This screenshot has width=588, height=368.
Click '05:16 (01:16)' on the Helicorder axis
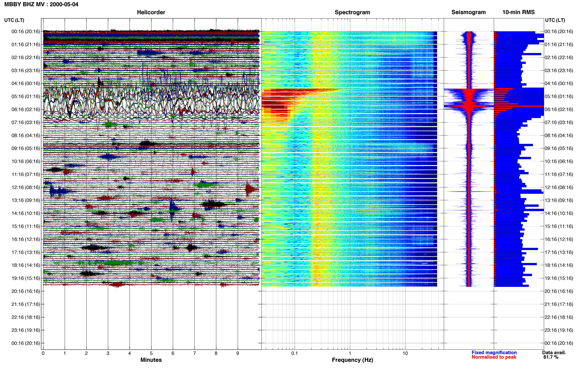(26, 96)
